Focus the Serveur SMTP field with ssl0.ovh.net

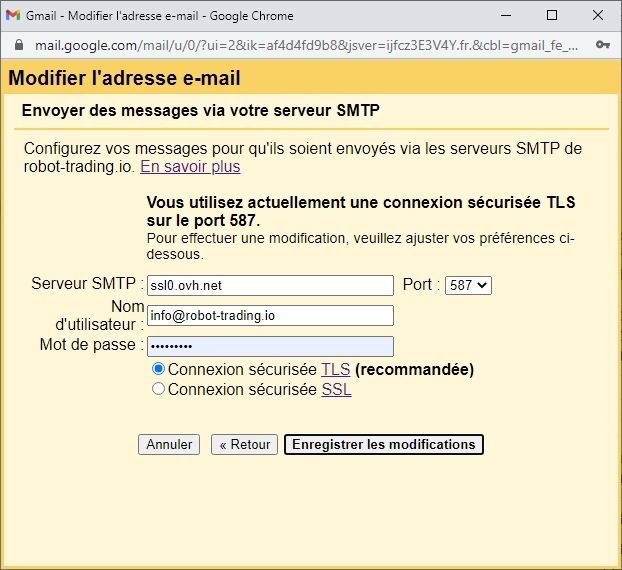tap(270, 285)
